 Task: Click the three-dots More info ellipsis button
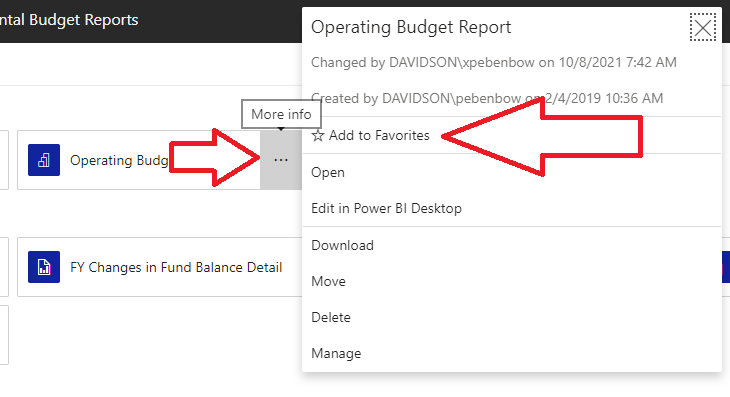(x=281, y=160)
